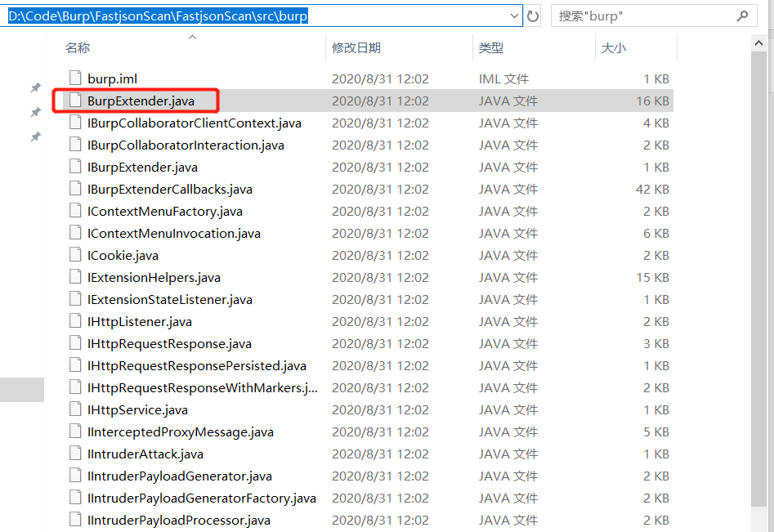
Task: Click the sort chevron above 名称 column
Action: pos(192,36)
